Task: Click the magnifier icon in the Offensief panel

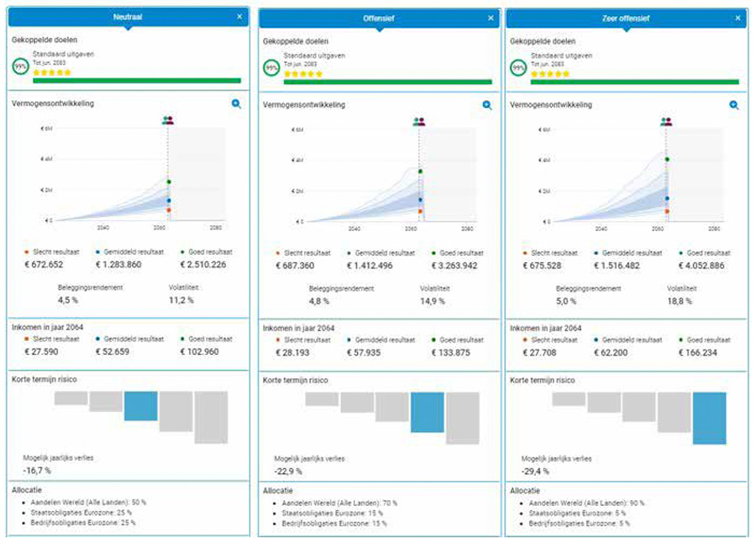Action: (x=487, y=105)
